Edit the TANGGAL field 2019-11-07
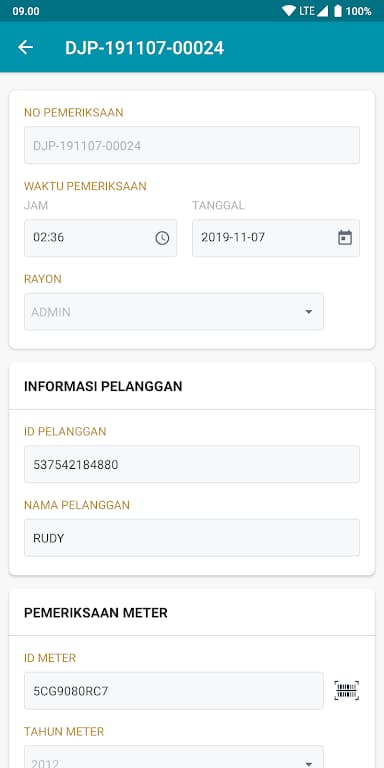Viewport: 384px width, 768px height. coord(276,238)
